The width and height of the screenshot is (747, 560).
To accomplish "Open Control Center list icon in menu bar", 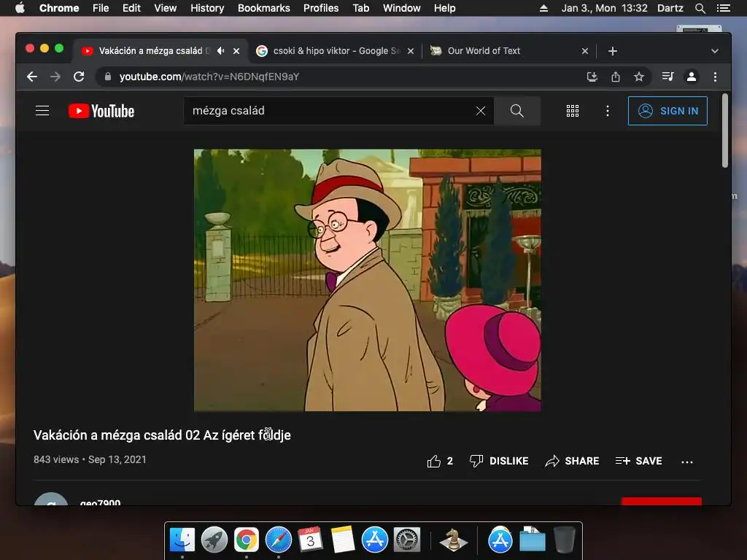I will point(723,8).
